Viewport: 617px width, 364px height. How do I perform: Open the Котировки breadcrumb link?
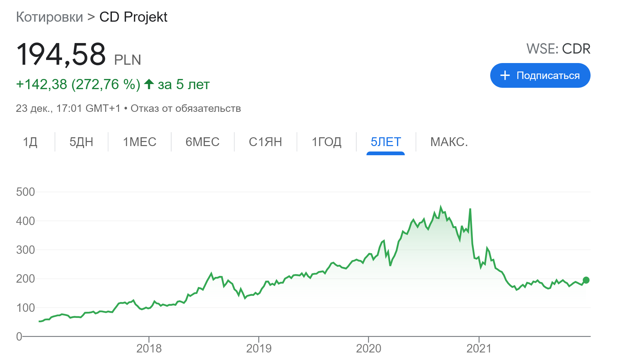(49, 17)
